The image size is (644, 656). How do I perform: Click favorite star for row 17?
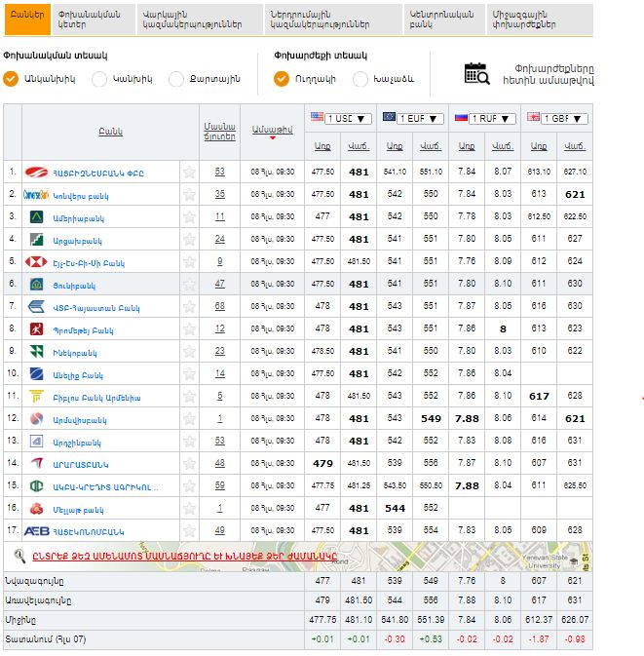(x=189, y=531)
